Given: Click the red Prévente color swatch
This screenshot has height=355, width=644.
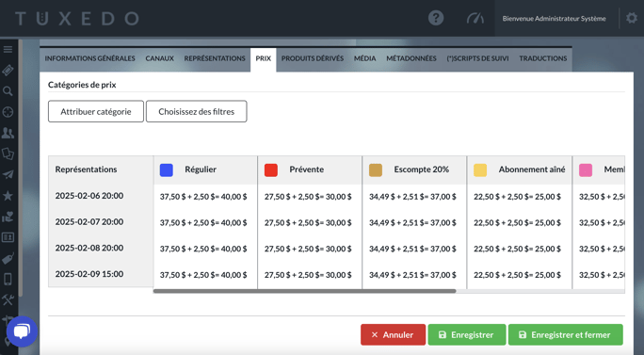Looking at the screenshot, I should [271, 170].
